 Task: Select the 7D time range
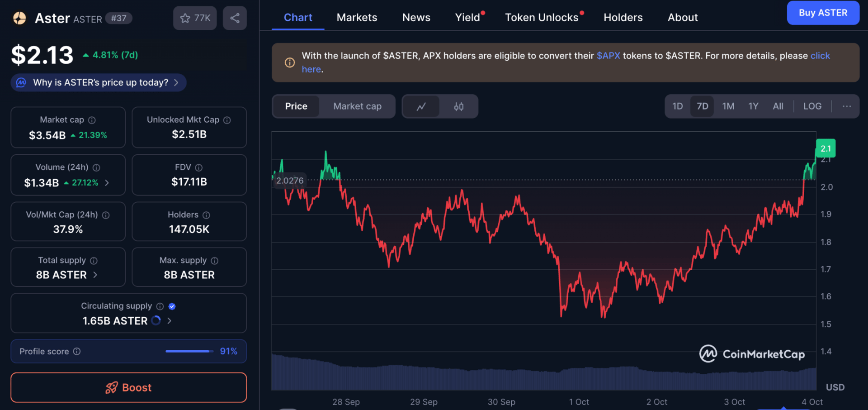702,106
